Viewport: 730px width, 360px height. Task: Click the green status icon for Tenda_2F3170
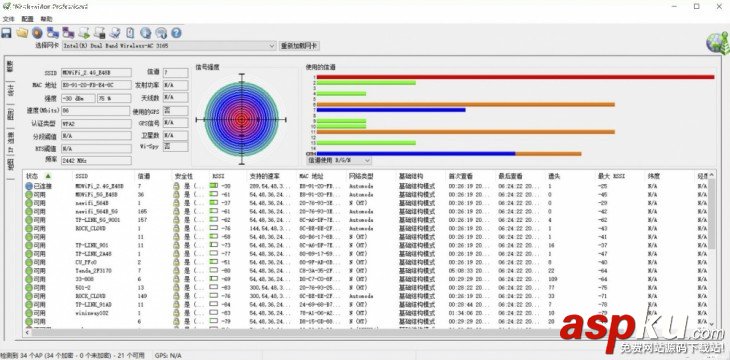(x=29, y=270)
